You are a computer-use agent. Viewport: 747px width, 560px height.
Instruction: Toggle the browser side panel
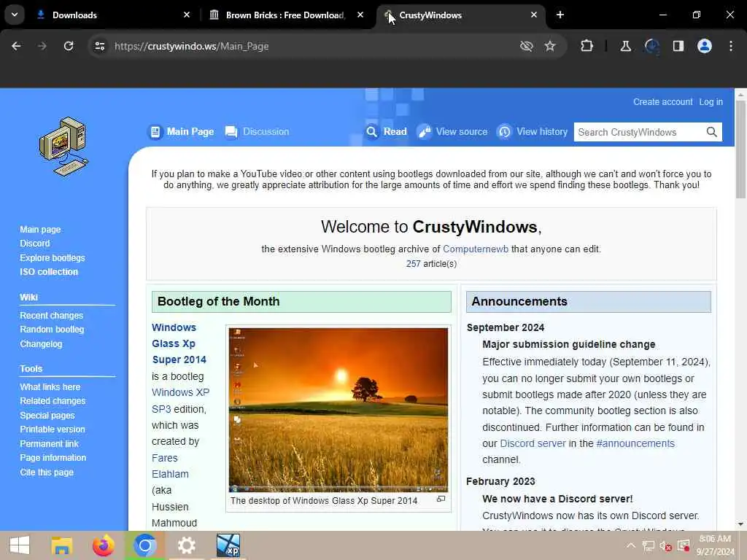click(678, 46)
